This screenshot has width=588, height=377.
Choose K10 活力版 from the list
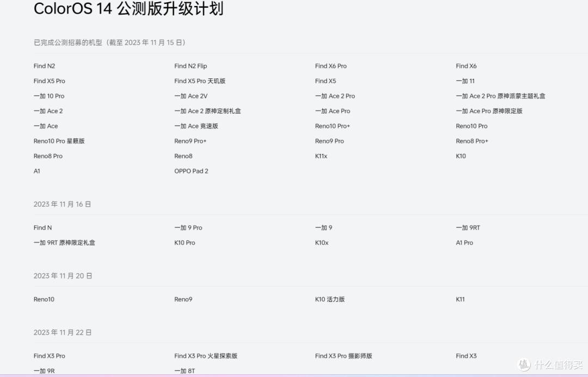point(329,299)
